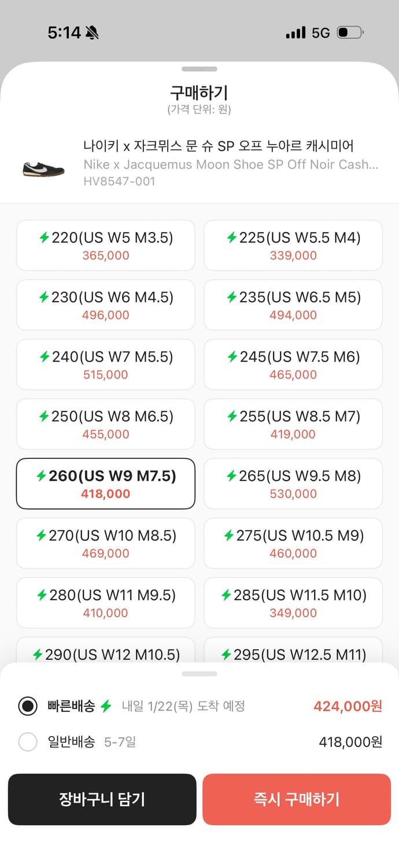Click lightning icon on size 270 option
The image size is (399, 868).
(41, 536)
